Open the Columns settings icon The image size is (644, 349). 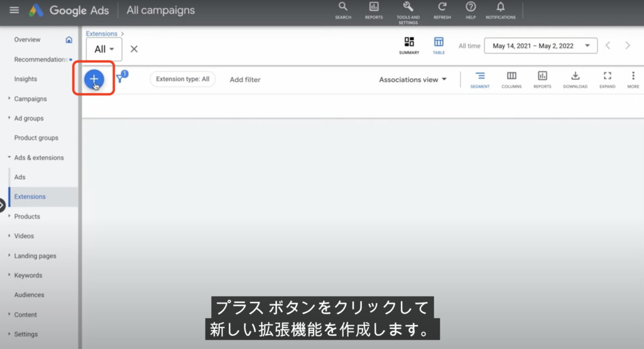511,79
